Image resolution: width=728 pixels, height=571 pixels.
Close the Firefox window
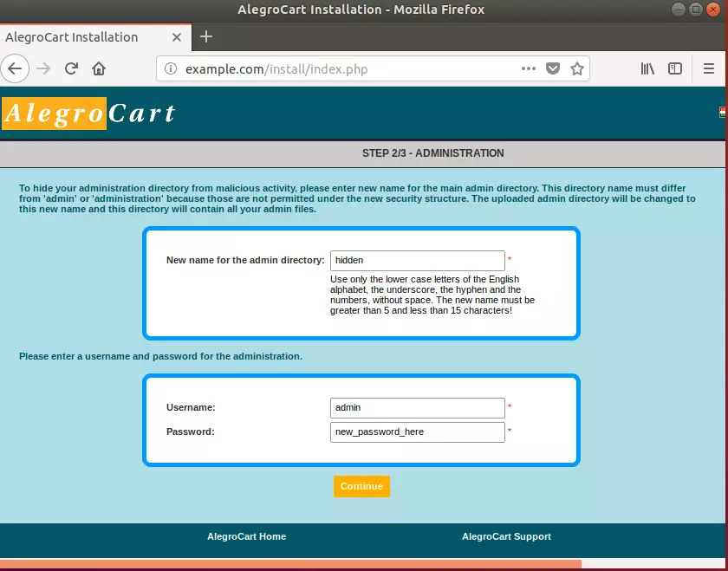click(x=712, y=10)
